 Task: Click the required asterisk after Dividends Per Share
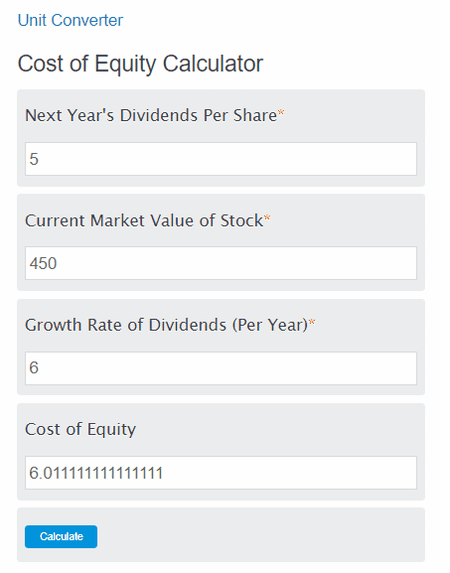pos(281,113)
